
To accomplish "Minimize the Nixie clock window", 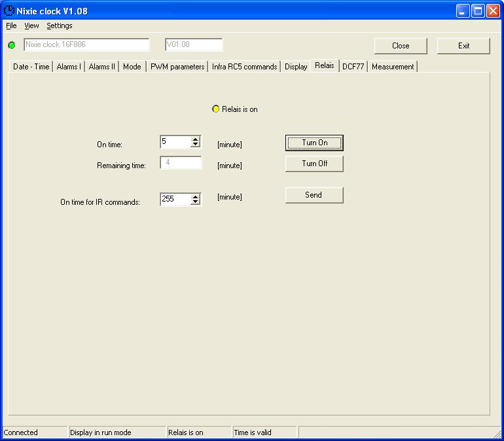I will [x=463, y=11].
